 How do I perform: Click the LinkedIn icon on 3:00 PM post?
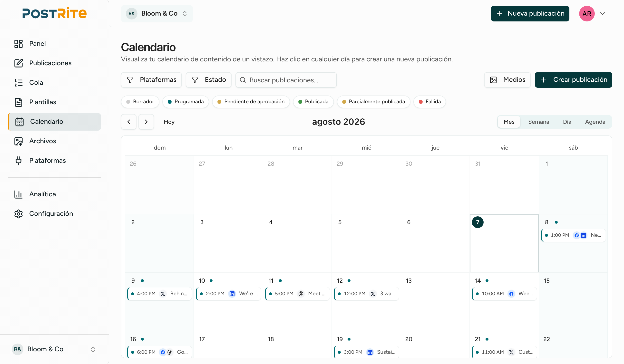pyautogui.click(x=370, y=352)
